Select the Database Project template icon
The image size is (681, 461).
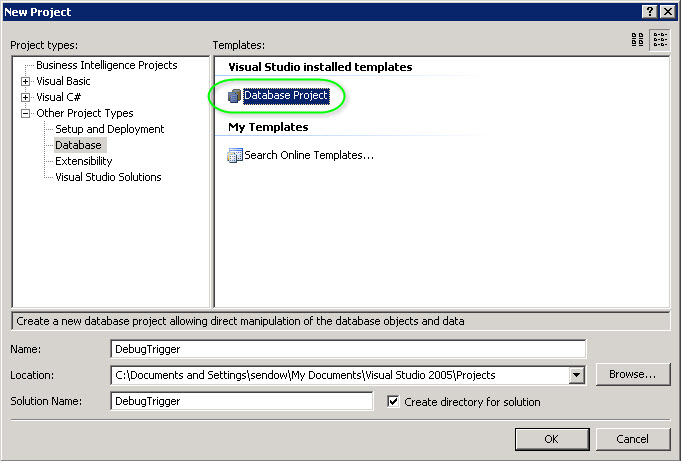click(235, 96)
